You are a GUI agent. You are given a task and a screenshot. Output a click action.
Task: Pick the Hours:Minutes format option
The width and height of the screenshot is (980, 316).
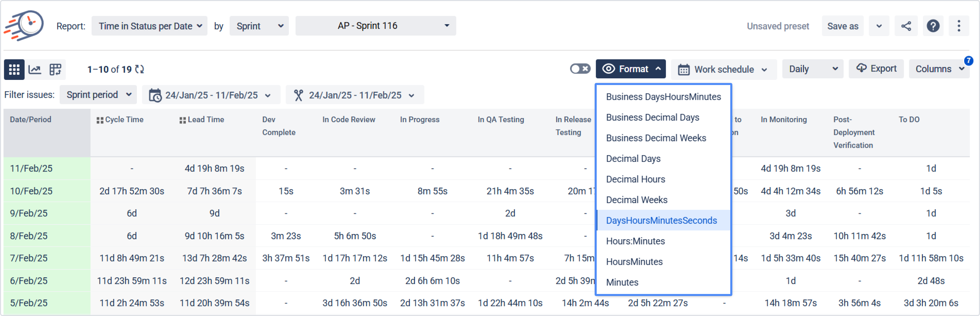[x=635, y=241]
